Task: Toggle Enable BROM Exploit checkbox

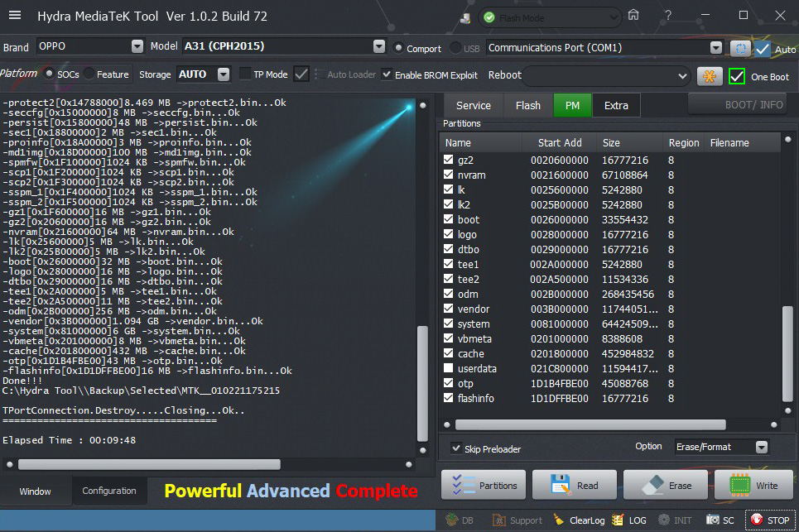Action: click(387, 74)
